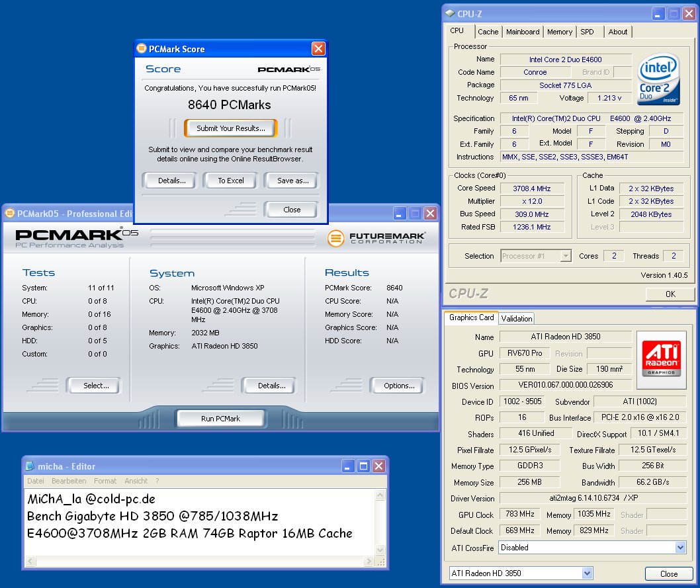Minimize the micha Editor window

click(348, 466)
